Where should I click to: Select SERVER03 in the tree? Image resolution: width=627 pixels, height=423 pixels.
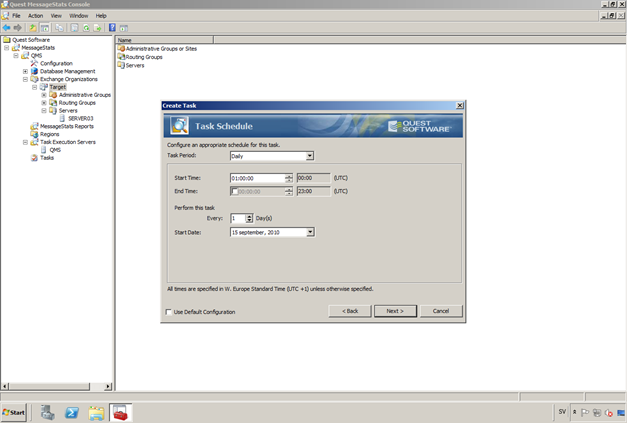[80, 118]
